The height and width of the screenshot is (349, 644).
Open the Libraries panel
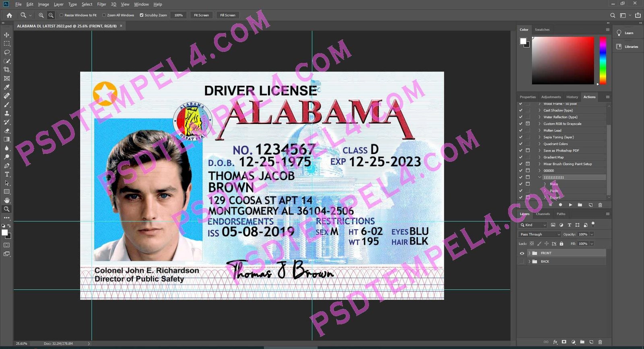coord(627,47)
